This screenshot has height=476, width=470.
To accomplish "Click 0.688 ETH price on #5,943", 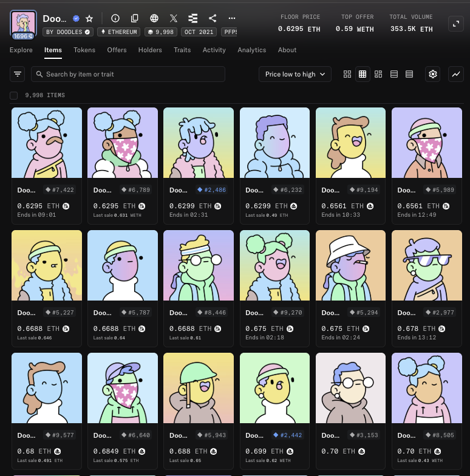I will pyautogui.click(x=188, y=452).
